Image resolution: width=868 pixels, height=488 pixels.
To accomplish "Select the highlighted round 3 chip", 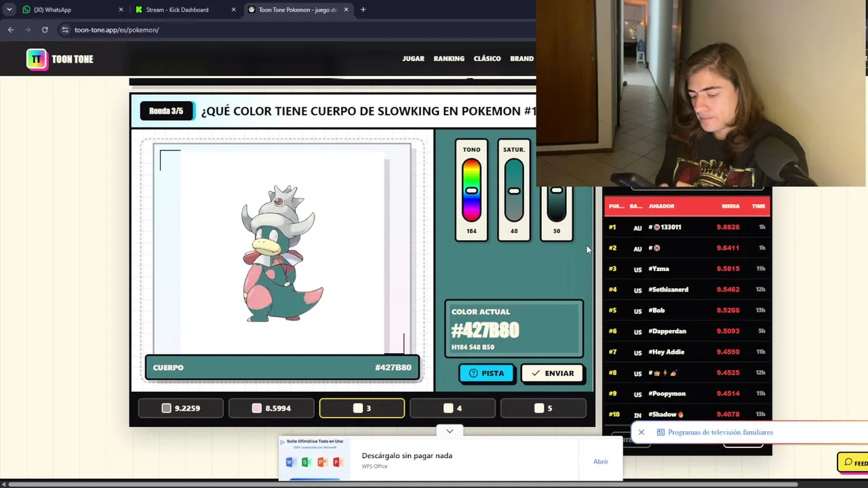I will coord(362,408).
